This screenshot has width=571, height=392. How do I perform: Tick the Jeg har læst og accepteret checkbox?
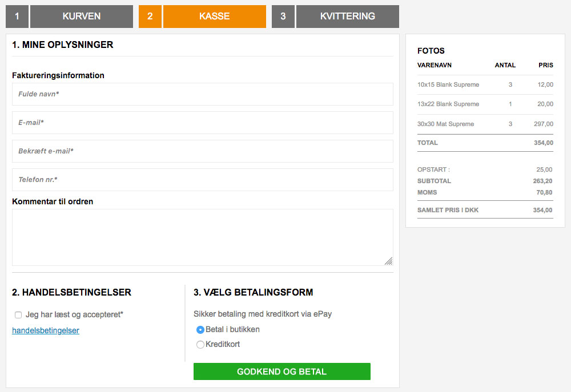click(18, 315)
